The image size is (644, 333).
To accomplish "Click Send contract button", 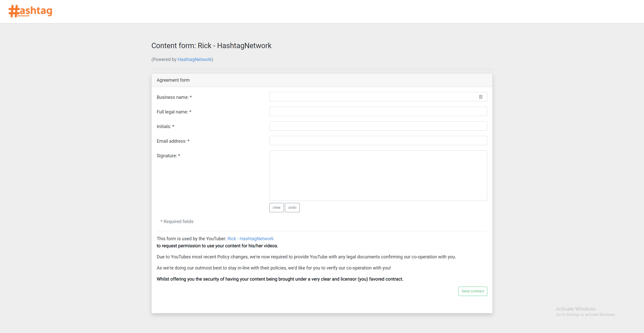I will 473,291.
